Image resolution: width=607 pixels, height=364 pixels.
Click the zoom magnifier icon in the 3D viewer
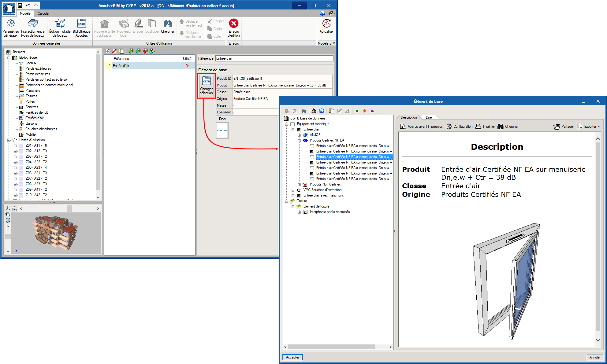(14, 208)
